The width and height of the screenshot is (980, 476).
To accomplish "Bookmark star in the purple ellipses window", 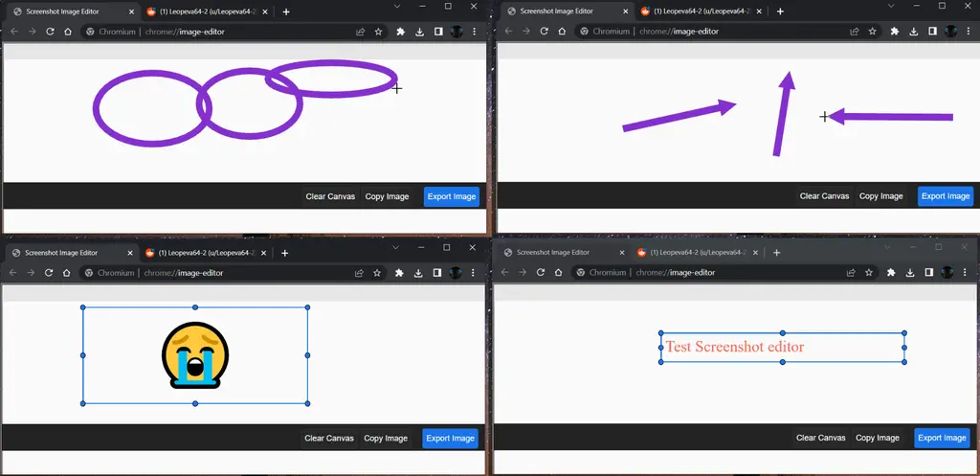I will point(378,32).
